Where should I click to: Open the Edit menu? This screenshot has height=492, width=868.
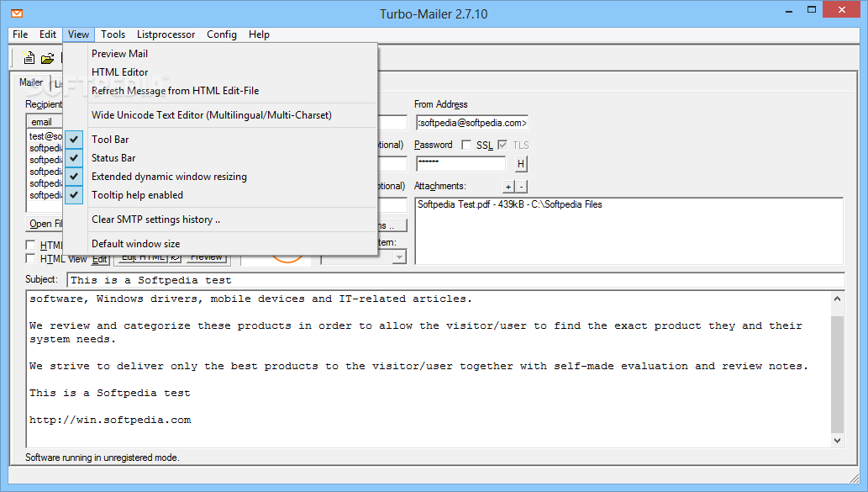tap(48, 34)
